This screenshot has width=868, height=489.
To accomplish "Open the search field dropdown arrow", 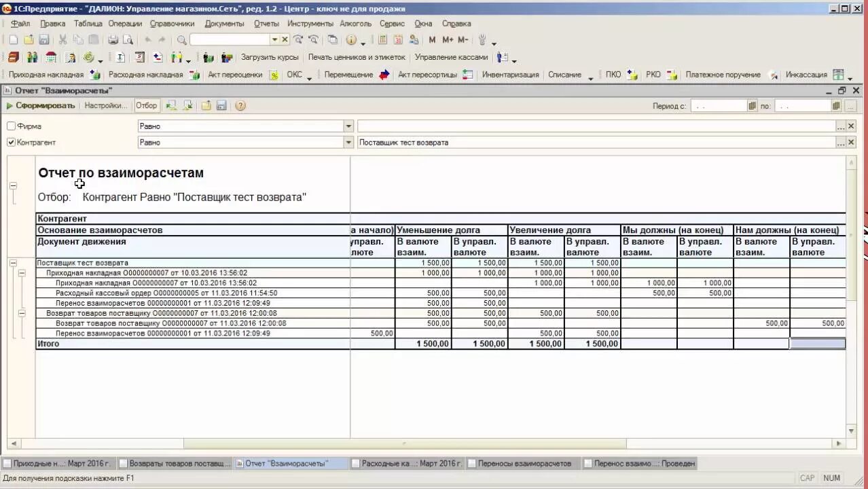I will pos(274,40).
